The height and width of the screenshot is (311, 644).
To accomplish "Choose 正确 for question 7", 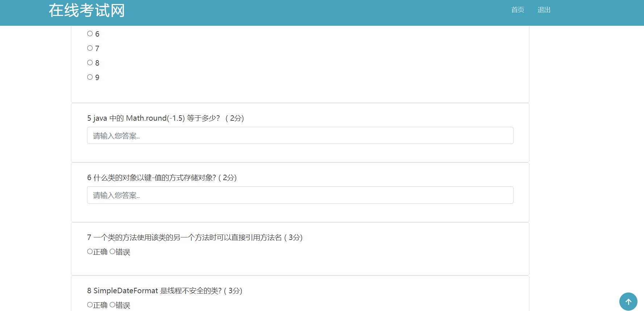I will pos(90,252).
